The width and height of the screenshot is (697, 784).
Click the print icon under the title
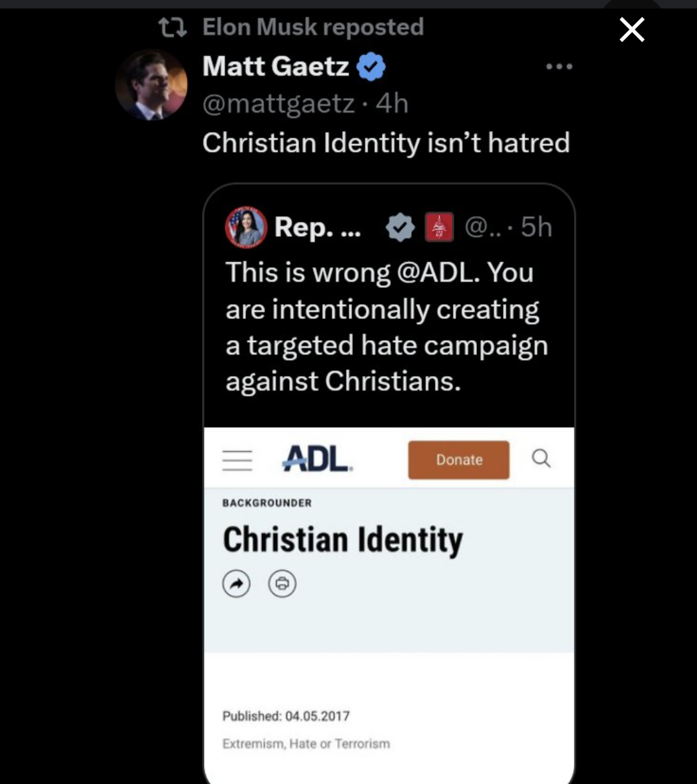(x=282, y=584)
